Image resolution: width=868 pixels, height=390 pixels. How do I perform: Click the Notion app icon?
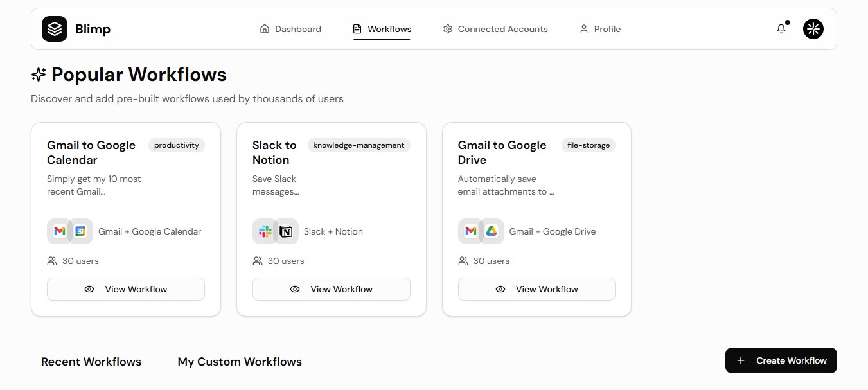(286, 231)
